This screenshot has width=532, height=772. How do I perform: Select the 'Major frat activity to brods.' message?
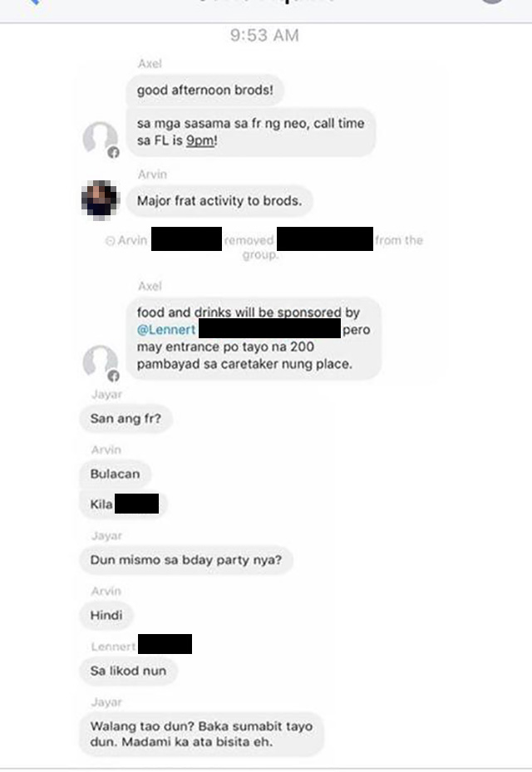pos(219,201)
